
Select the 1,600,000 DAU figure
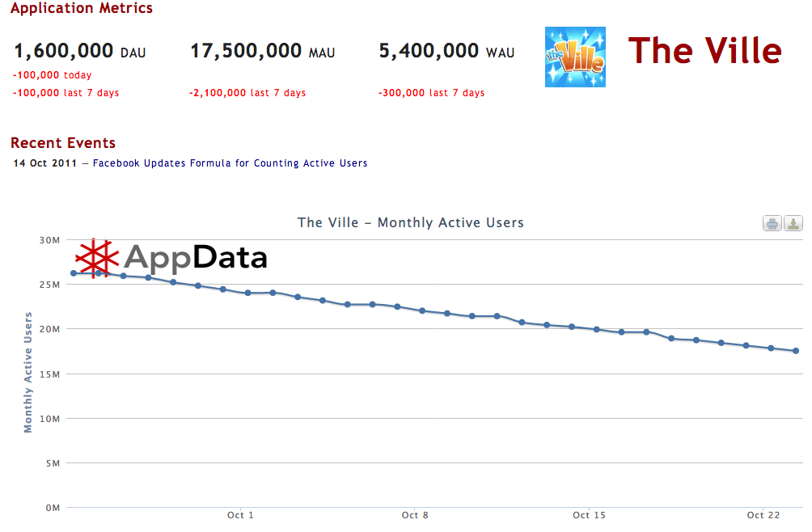click(64, 52)
